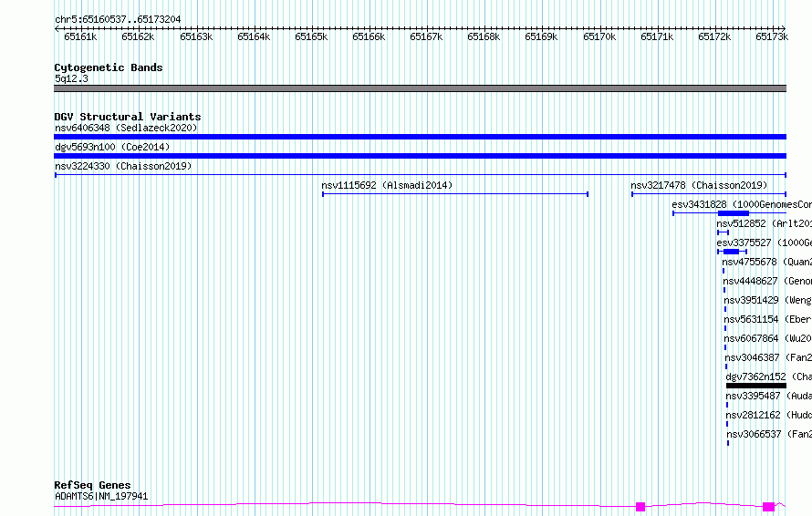Click nsv1115692 (Alsmadi2014) variant label
Screen dimensions: 812x516
coord(387,185)
